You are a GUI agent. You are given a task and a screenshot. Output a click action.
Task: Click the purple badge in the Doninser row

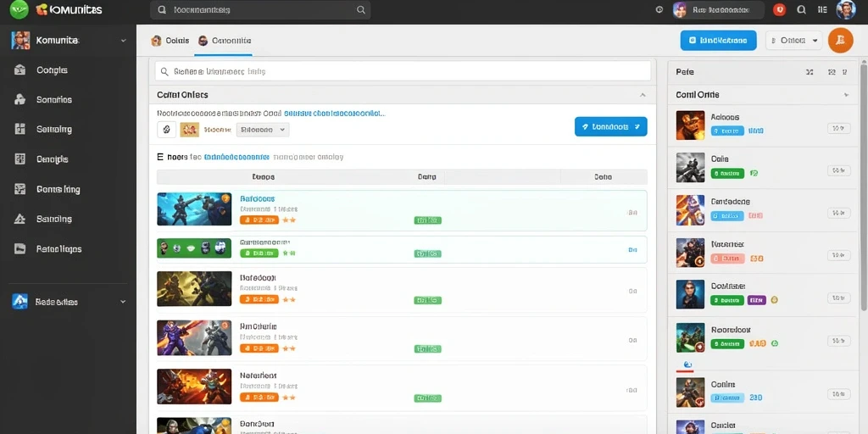[756, 300]
